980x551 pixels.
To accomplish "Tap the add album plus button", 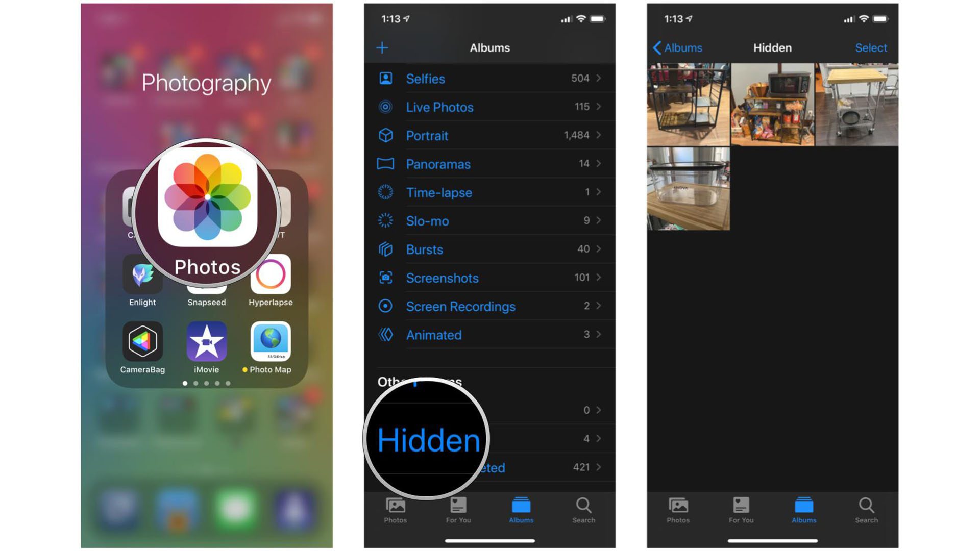I will click(x=382, y=47).
